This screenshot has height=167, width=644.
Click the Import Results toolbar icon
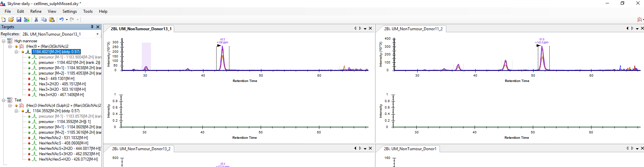(27, 19)
